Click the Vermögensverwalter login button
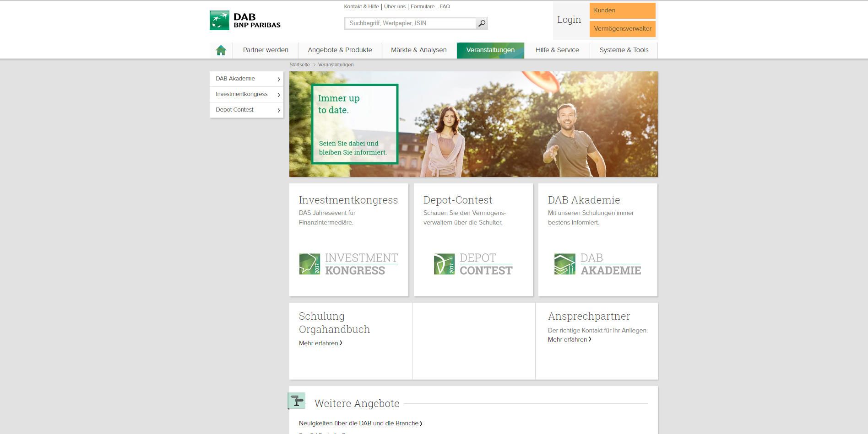868x434 pixels. tap(623, 29)
